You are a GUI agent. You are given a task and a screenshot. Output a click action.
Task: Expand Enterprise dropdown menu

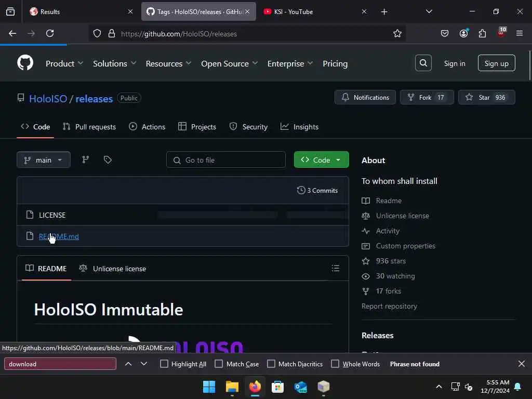tap(290, 63)
